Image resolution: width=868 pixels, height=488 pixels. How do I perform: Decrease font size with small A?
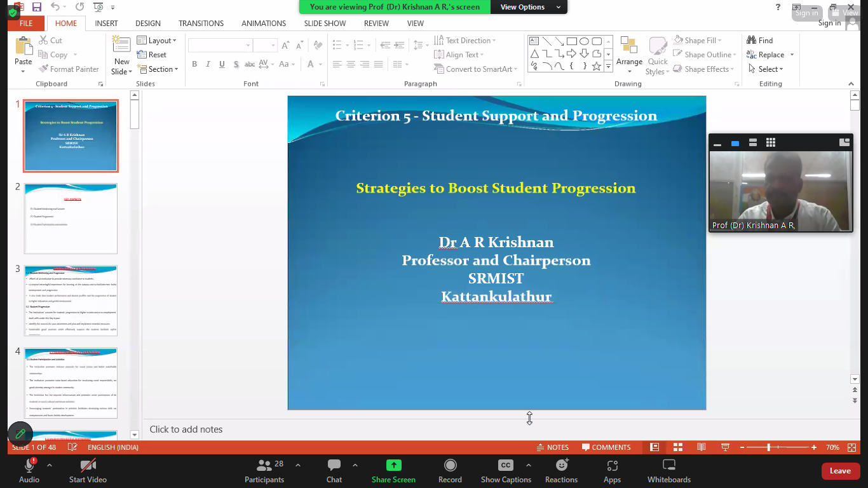pos(299,46)
